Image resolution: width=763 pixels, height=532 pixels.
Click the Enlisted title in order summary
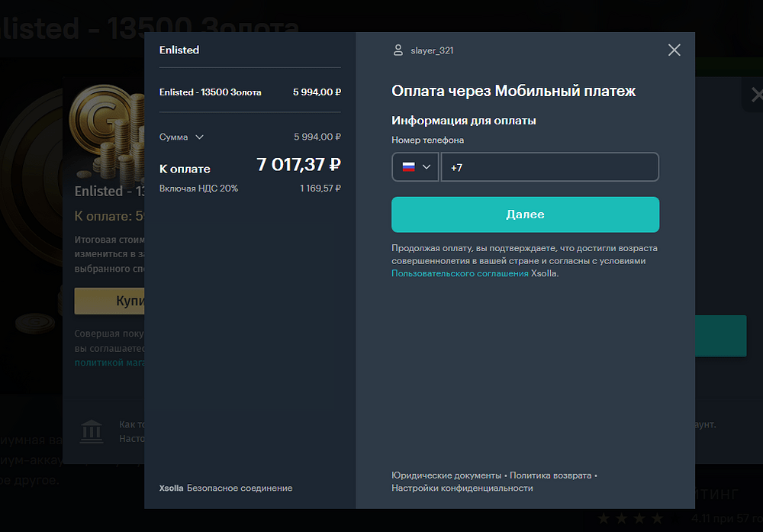tap(179, 50)
